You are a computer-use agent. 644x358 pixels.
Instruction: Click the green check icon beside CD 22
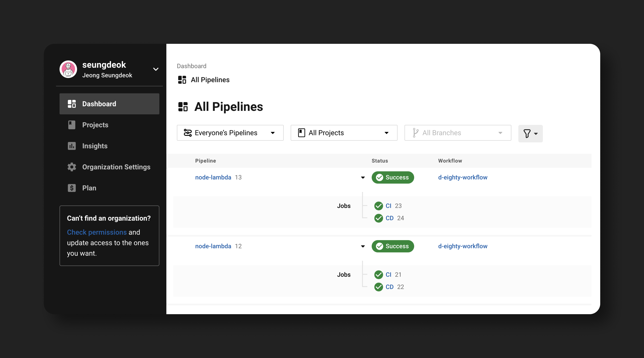click(379, 287)
